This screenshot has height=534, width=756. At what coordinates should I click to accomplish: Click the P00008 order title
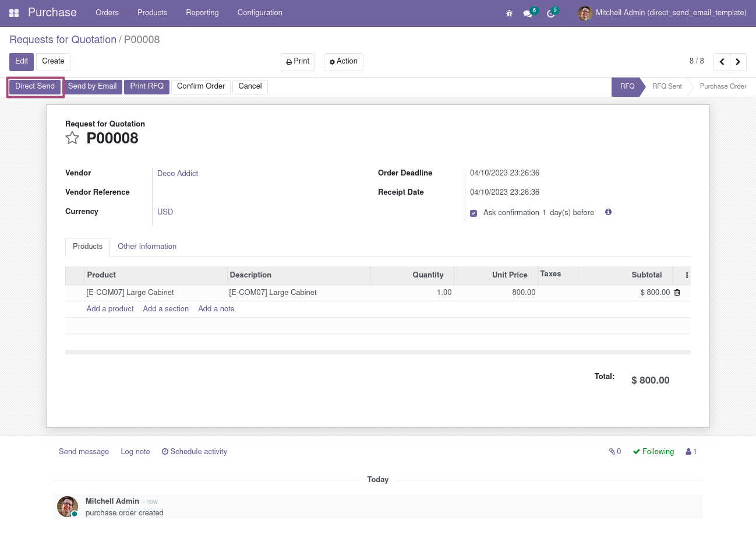coord(112,138)
